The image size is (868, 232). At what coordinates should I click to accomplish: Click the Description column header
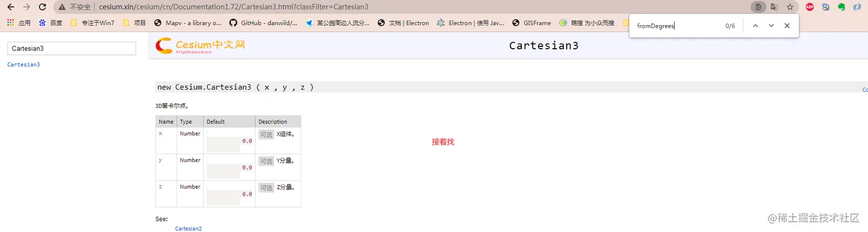click(x=278, y=121)
